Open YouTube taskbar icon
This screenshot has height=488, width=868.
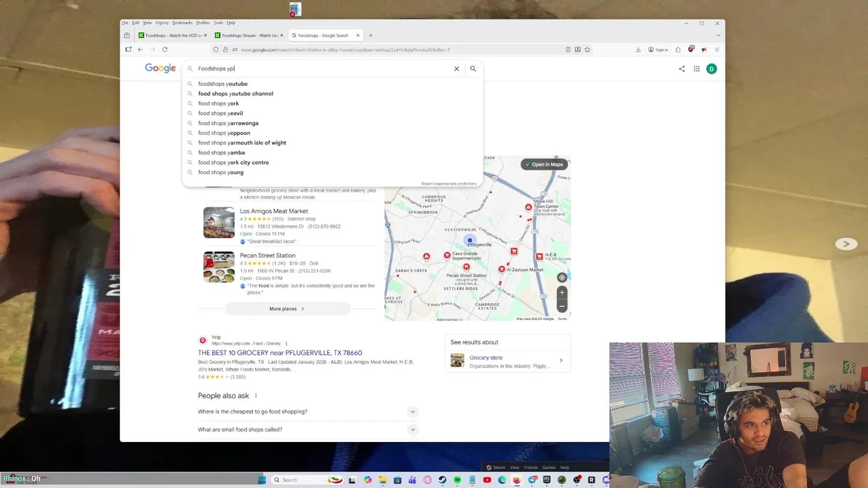(x=487, y=480)
